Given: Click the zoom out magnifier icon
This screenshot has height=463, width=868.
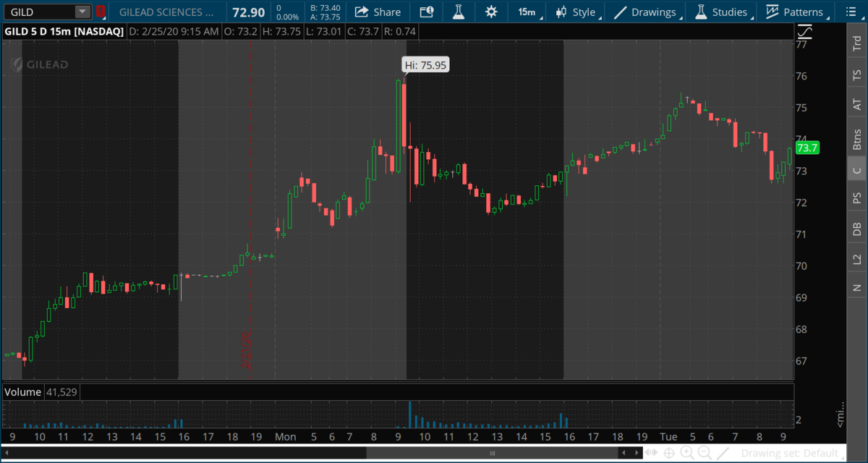Looking at the screenshot, I should [x=705, y=454].
